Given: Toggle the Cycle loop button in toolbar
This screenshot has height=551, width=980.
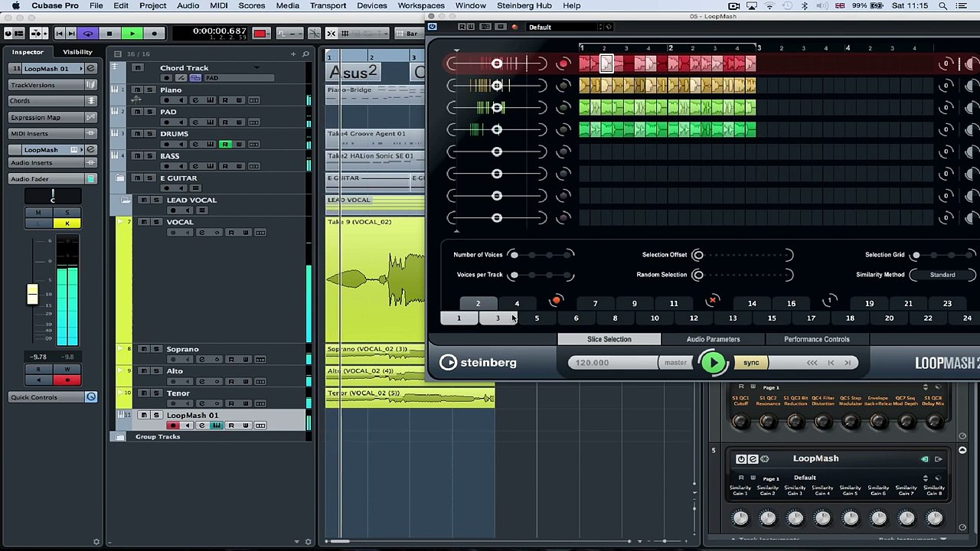Looking at the screenshot, I should 87,34.
